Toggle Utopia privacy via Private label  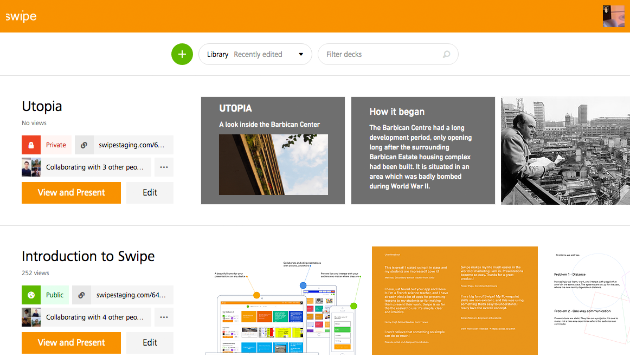pyautogui.click(x=56, y=145)
